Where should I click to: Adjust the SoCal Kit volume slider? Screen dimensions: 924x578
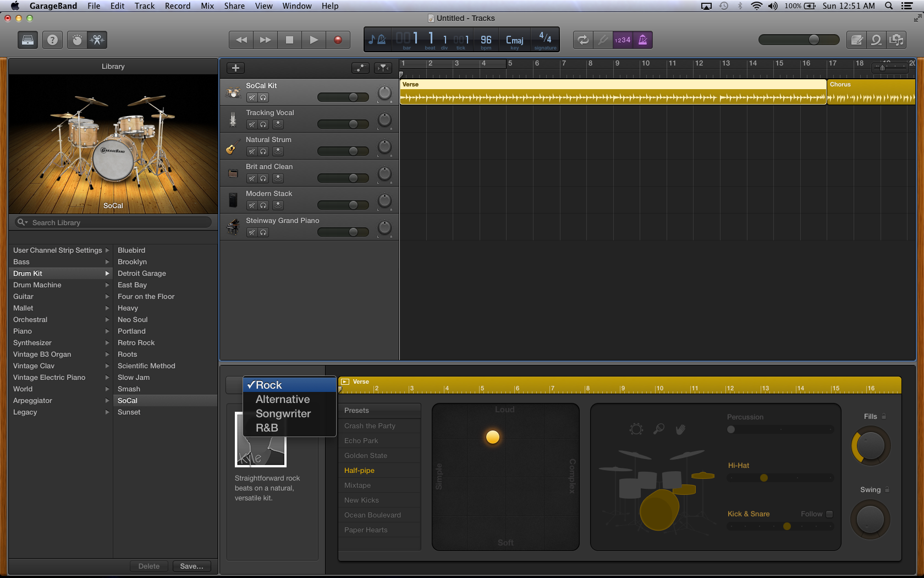(x=343, y=97)
